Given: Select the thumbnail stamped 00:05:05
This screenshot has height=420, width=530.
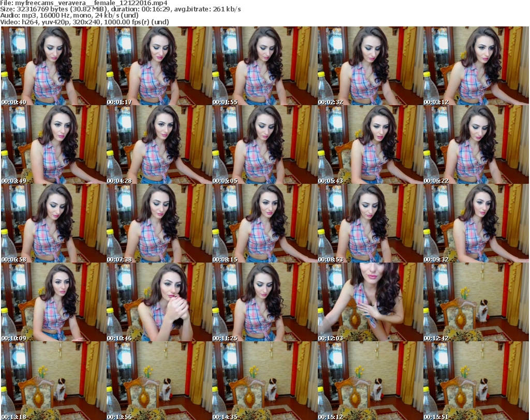Looking at the screenshot, I should pos(264,144).
